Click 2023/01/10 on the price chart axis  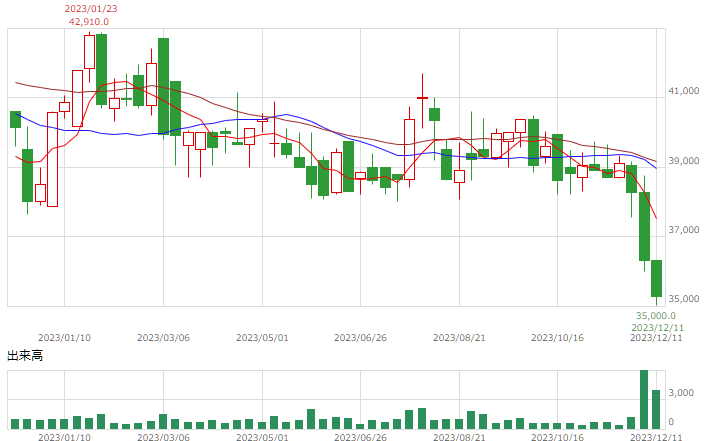[x=64, y=338]
